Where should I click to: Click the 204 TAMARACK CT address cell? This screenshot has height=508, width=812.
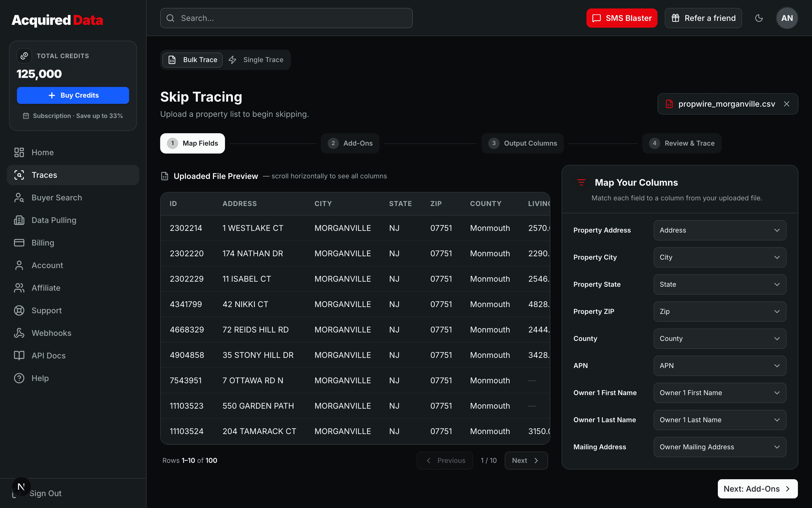pos(259,432)
